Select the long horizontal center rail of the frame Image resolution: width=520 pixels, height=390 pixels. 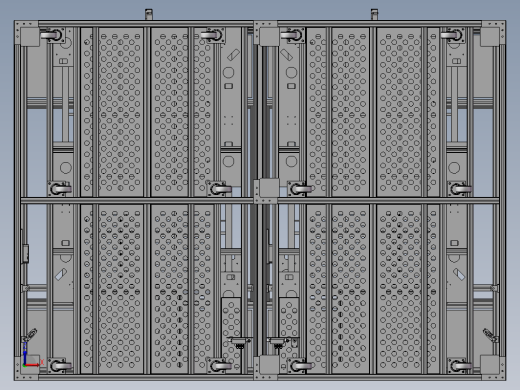(x=260, y=200)
